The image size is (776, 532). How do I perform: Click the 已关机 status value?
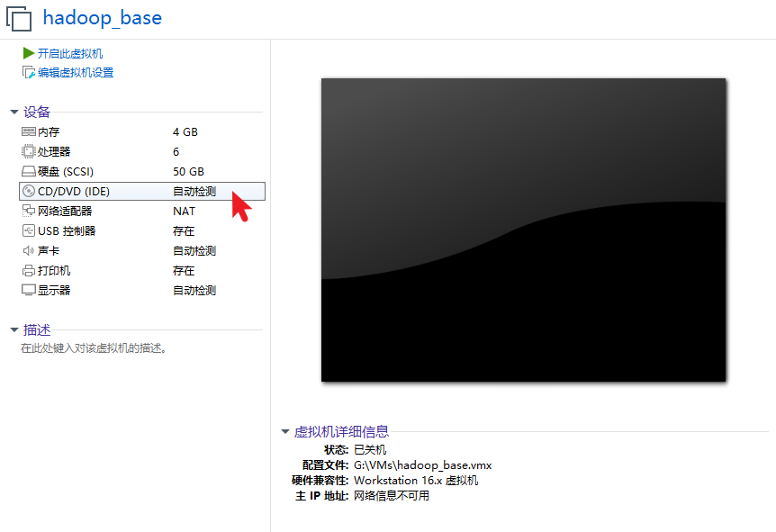[x=370, y=450]
